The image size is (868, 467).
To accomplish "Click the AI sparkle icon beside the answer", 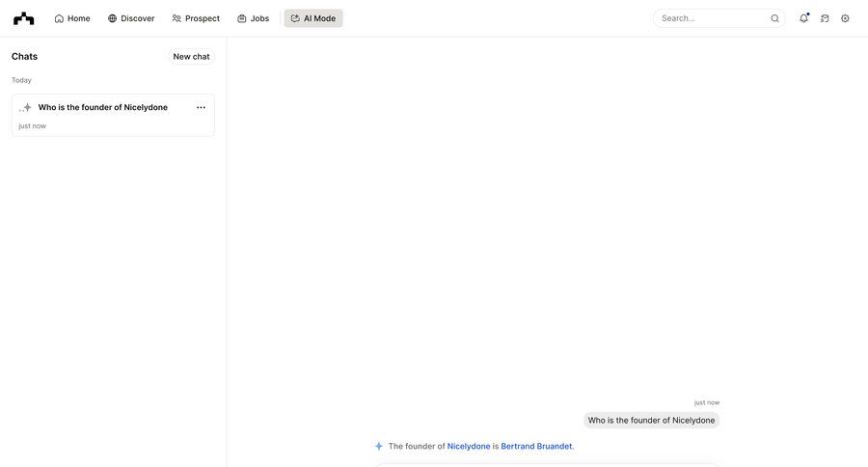I will (379, 446).
